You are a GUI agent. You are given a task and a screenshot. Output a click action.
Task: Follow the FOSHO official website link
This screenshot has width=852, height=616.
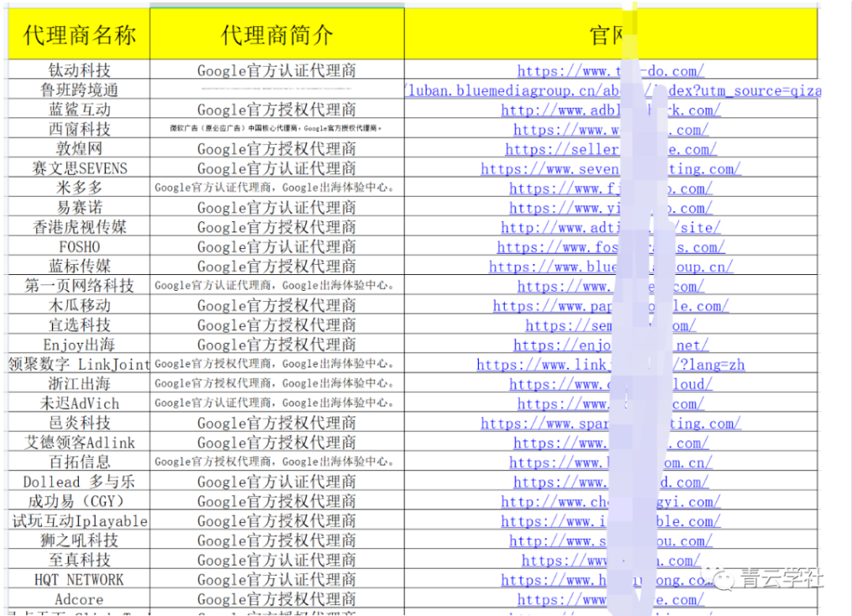553,247
